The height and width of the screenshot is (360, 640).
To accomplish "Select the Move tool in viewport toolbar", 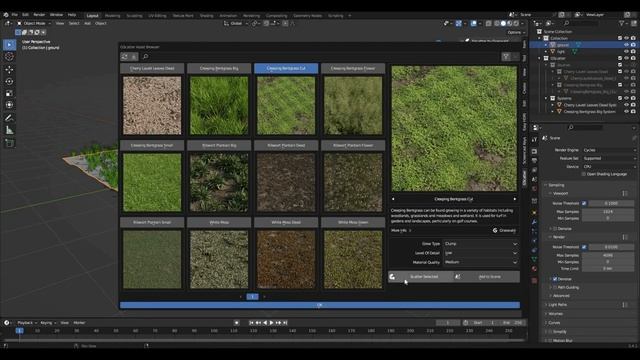I will (9, 69).
